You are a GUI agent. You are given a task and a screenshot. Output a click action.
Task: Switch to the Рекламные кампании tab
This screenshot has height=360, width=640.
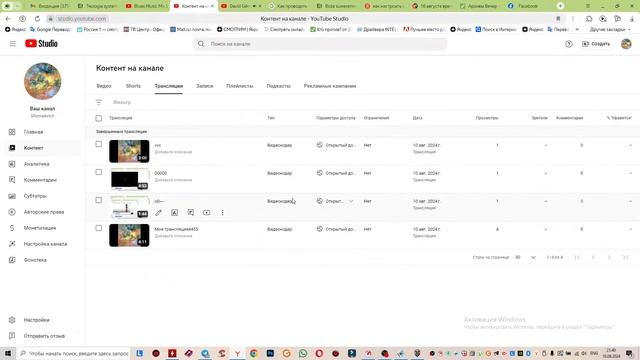click(330, 86)
